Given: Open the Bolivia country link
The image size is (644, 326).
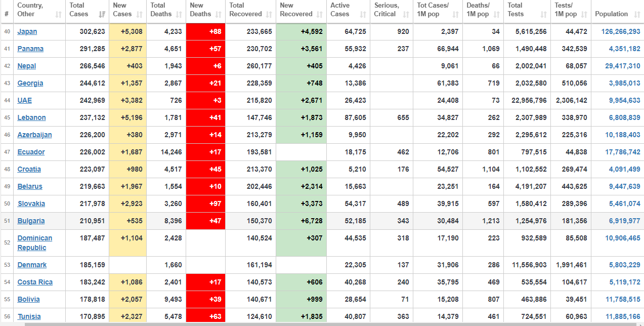Looking at the screenshot, I should [28, 299].
